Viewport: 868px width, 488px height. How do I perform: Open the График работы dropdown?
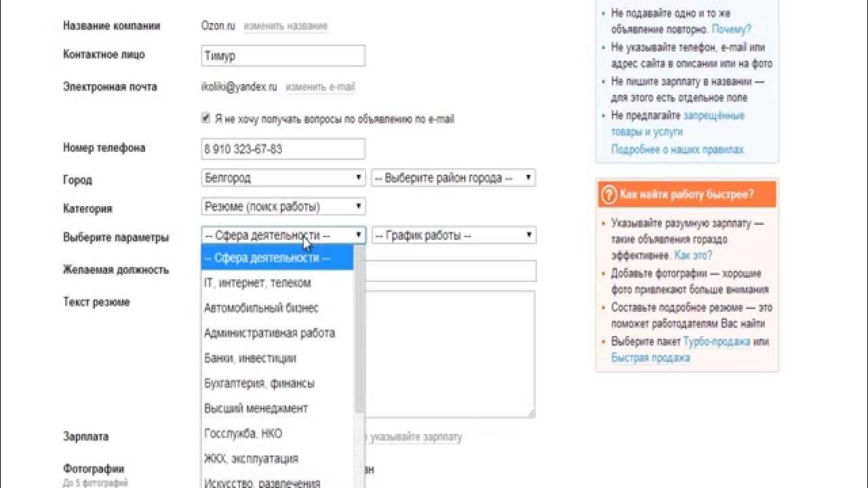[x=454, y=236]
